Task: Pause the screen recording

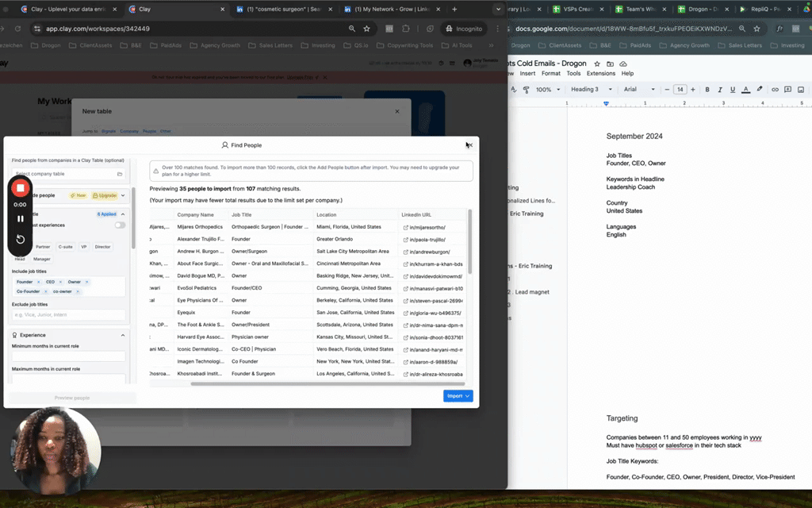Action: (21, 218)
